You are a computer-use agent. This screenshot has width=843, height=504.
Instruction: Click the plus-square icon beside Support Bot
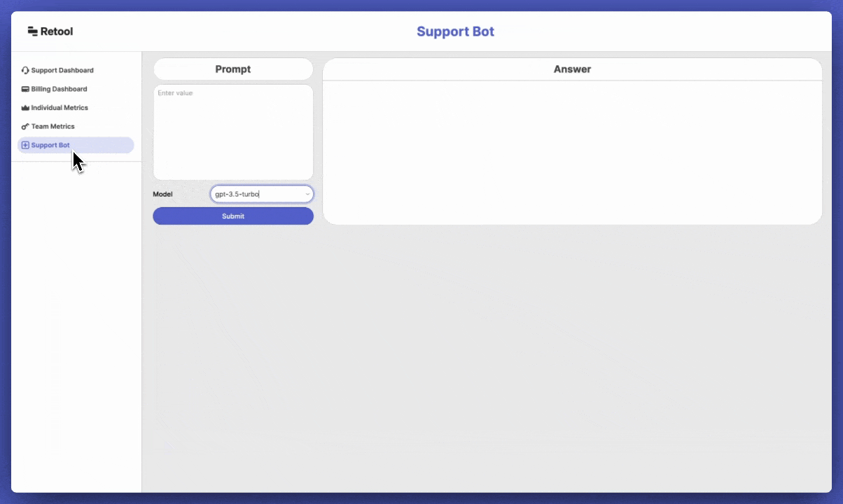[x=25, y=146]
